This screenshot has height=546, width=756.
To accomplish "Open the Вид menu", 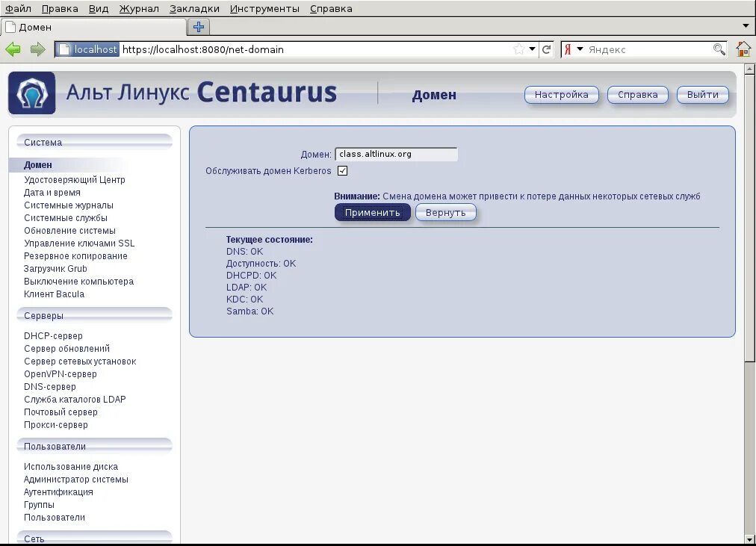I will point(99,9).
